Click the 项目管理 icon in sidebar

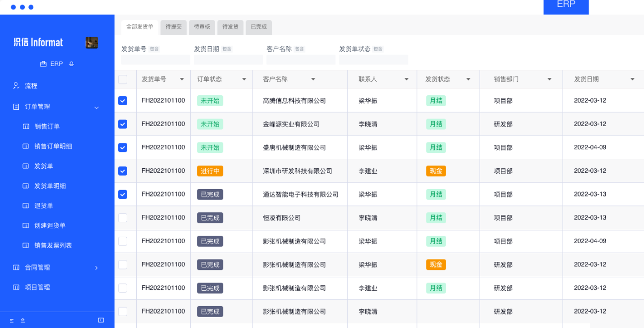pos(17,287)
